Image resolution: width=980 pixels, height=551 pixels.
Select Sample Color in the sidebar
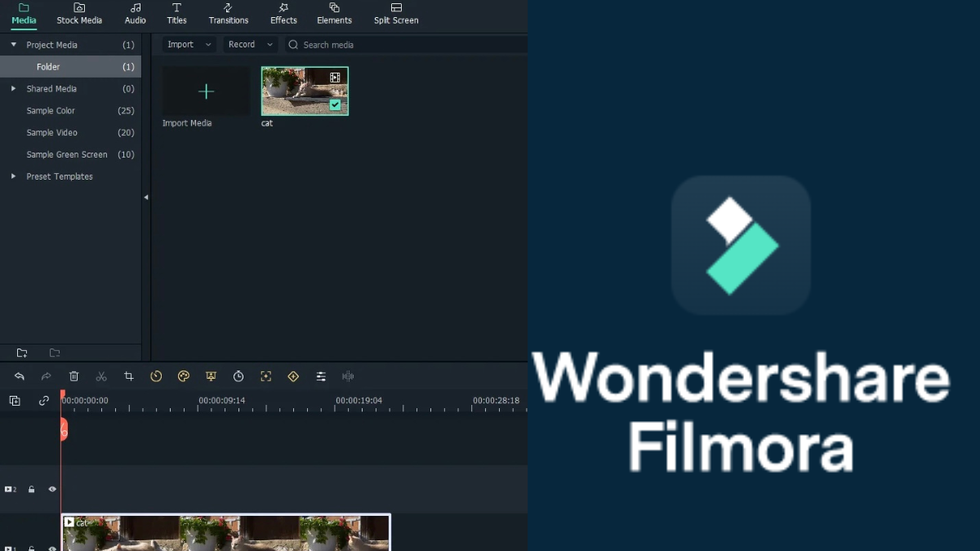pos(51,111)
